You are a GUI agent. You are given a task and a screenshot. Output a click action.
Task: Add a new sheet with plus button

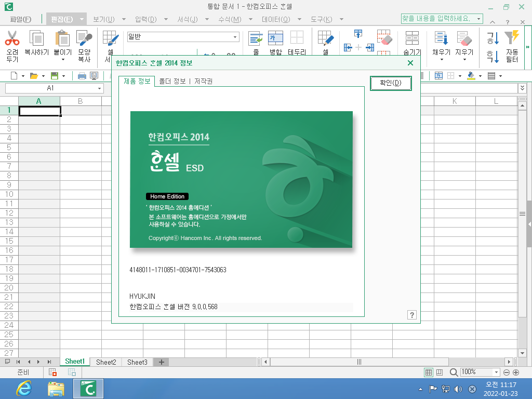tap(162, 362)
